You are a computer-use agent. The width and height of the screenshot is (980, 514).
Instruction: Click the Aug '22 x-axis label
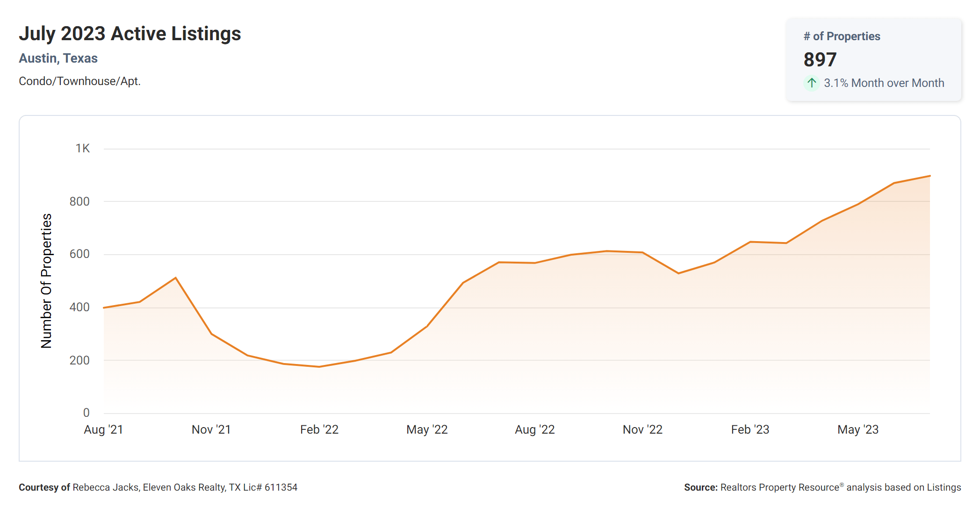coord(535,429)
